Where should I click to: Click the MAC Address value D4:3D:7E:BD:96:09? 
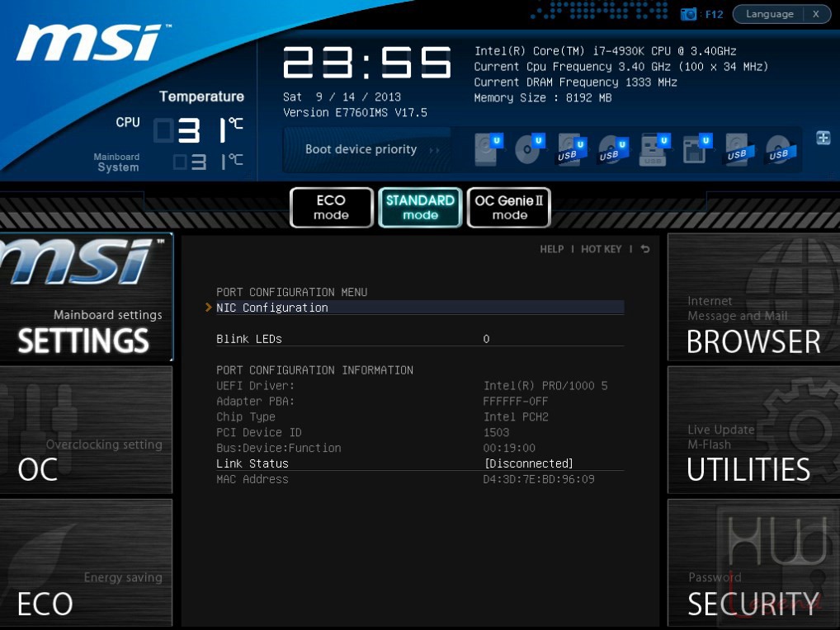click(x=538, y=479)
